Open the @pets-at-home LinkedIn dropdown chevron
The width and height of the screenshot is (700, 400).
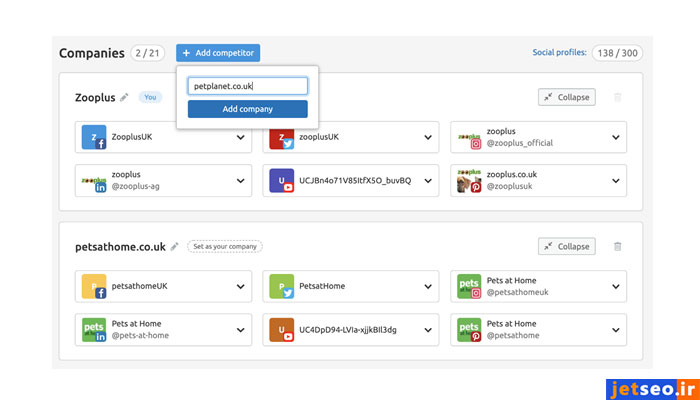(241, 330)
